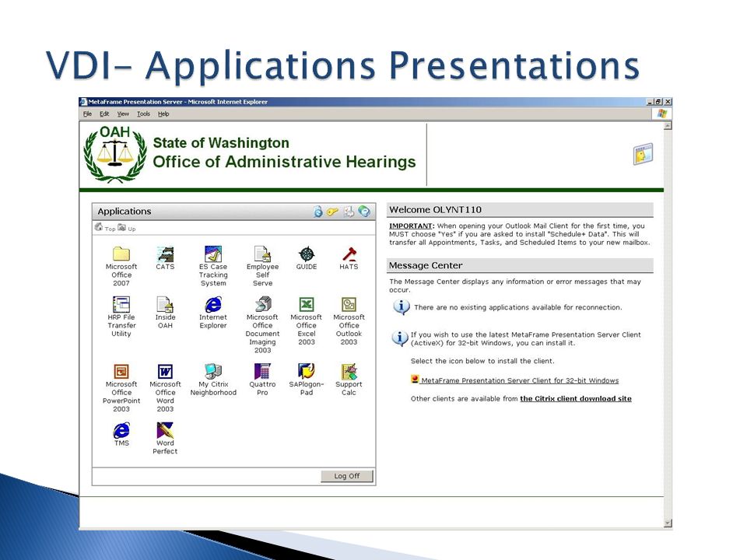
Task: Open the File menu
Action: pyautogui.click(x=87, y=114)
